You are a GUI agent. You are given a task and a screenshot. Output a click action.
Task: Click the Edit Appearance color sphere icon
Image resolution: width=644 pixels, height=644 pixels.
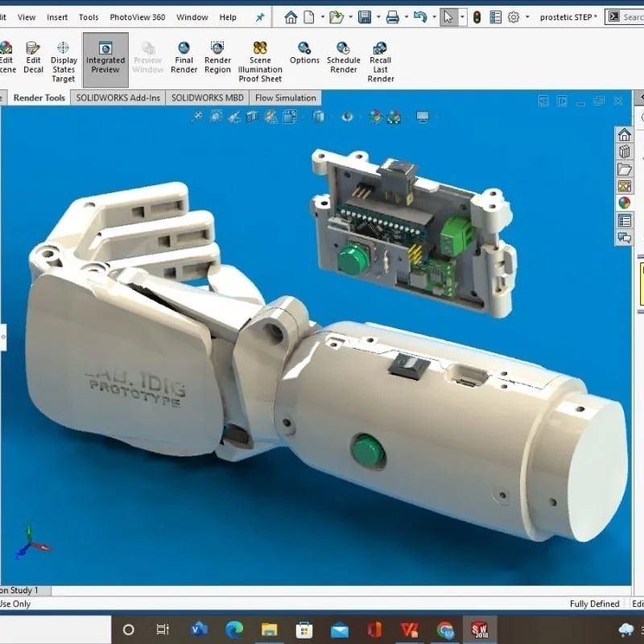tap(374, 117)
